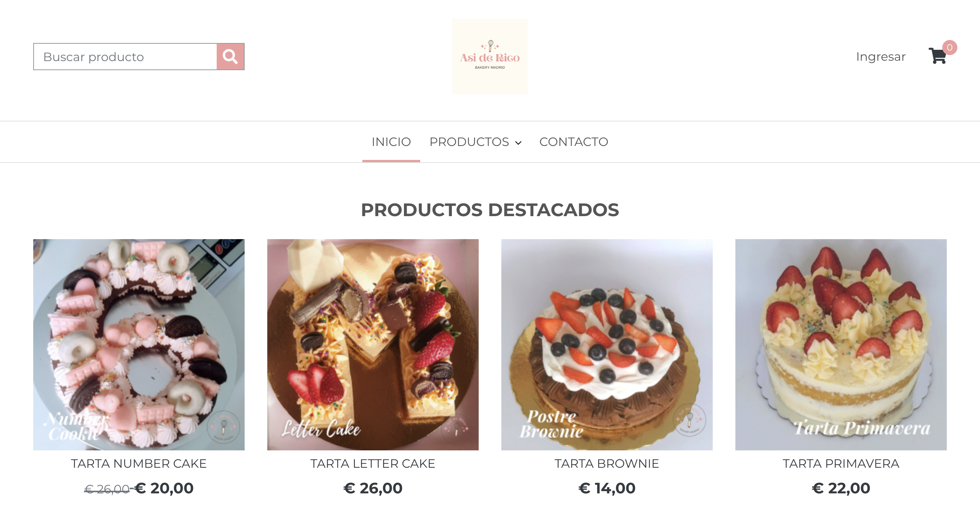
Task: Open the Letter Cake product image
Action: pos(373,344)
